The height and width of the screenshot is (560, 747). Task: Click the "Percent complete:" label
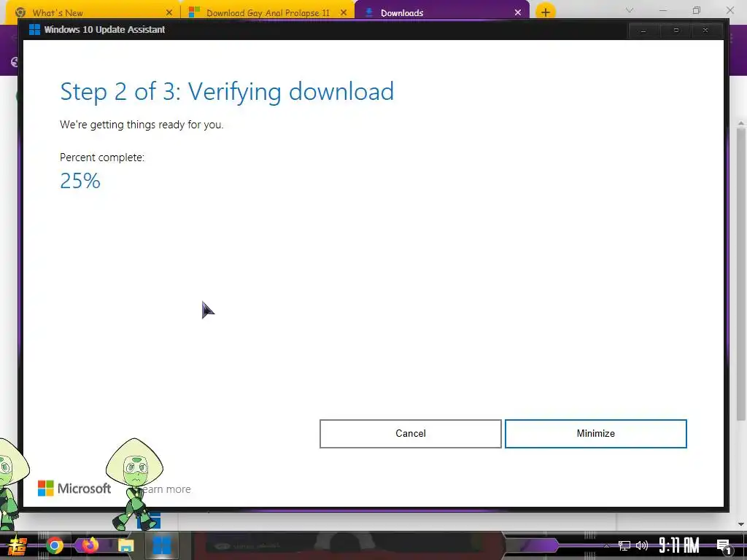point(102,157)
